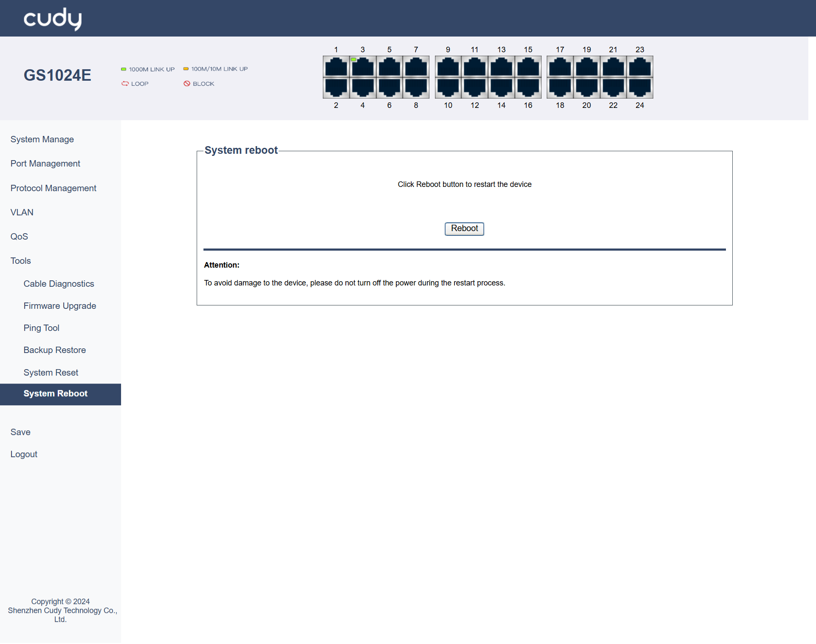Click port 7 icon on switch panel
816x644 pixels.
tap(416, 67)
